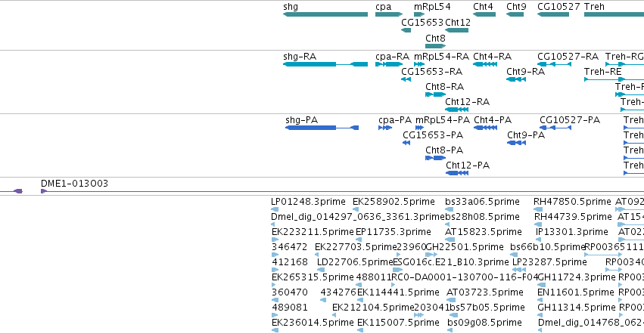Select the cpa gene arrow glyph

coord(389,14)
